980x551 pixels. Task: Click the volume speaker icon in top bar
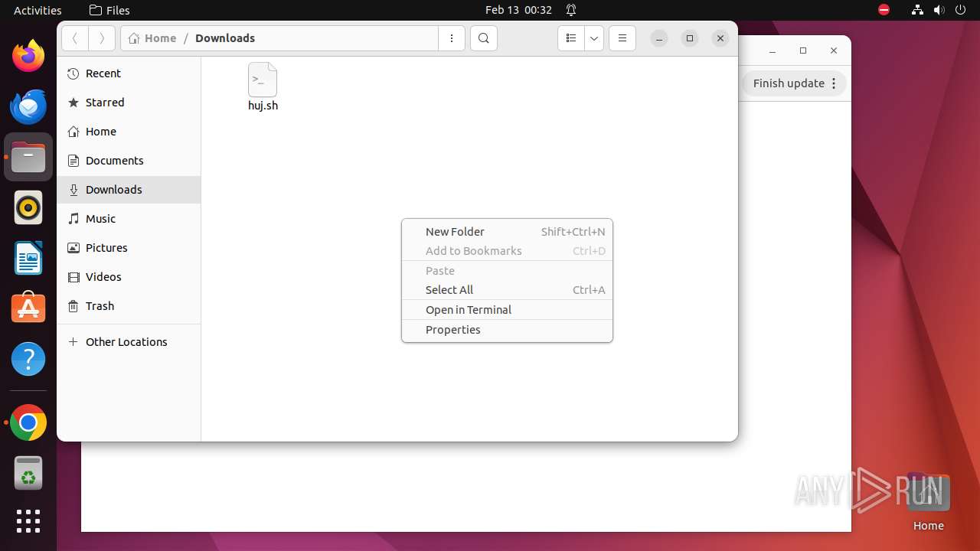coord(939,10)
